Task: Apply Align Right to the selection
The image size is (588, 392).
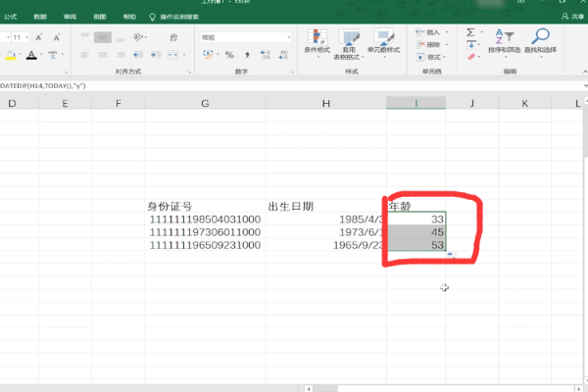Action: point(121,55)
